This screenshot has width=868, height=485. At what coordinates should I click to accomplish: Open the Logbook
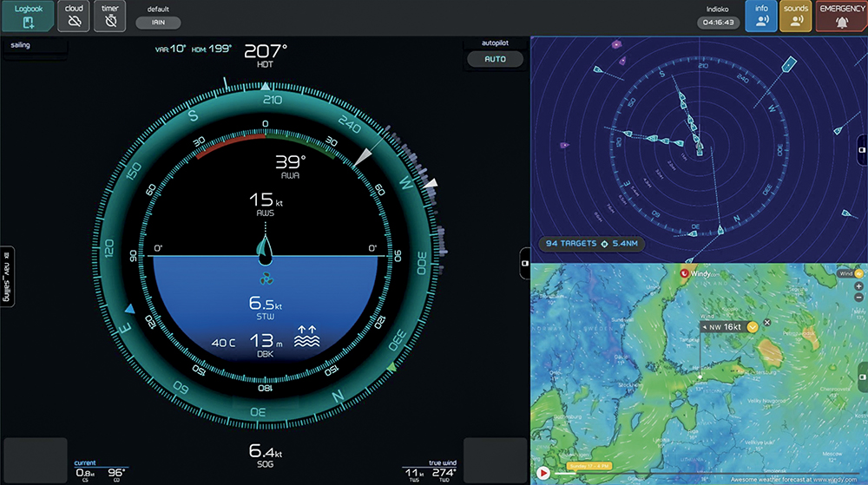pyautogui.click(x=29, y=16)
